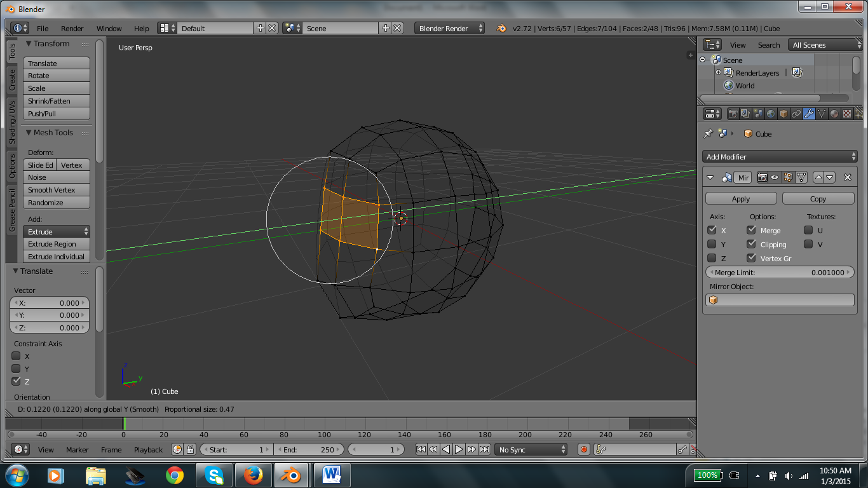Image resolution: width=868 pixels, height=488 pixels.
Task: Switch to the Create tool shelf tab
Action: 12,80
